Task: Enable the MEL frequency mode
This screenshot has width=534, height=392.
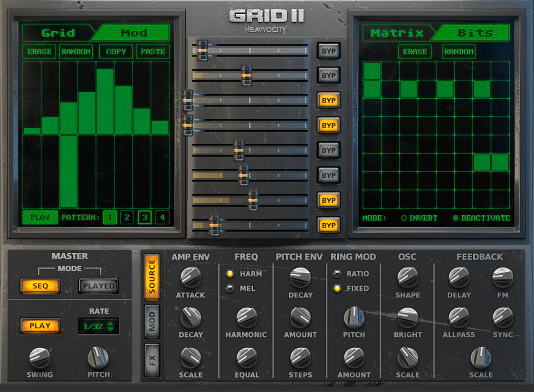Action: [230, 288]
